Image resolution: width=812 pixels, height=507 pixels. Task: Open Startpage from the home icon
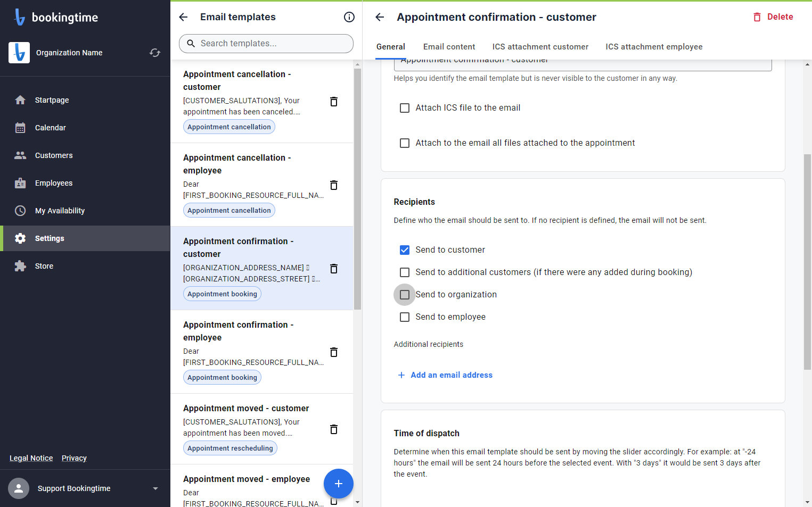[x=20, y=100]
